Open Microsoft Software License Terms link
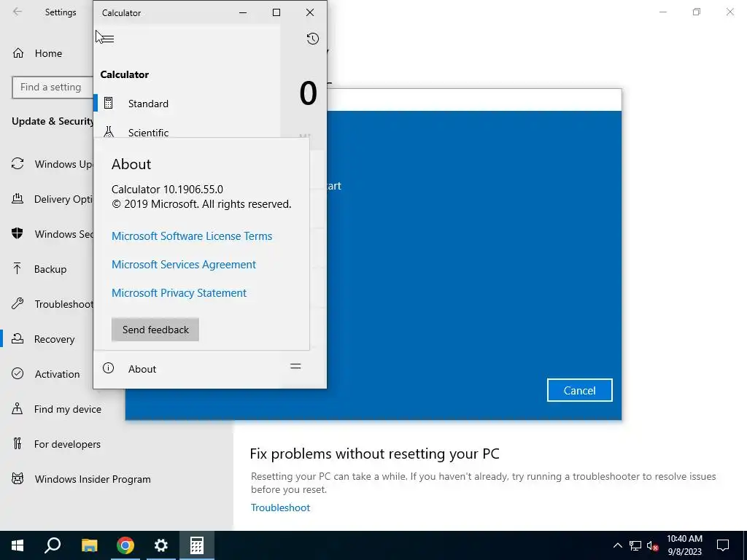Screen dimensions: 747x560 [x=192, y=236]
